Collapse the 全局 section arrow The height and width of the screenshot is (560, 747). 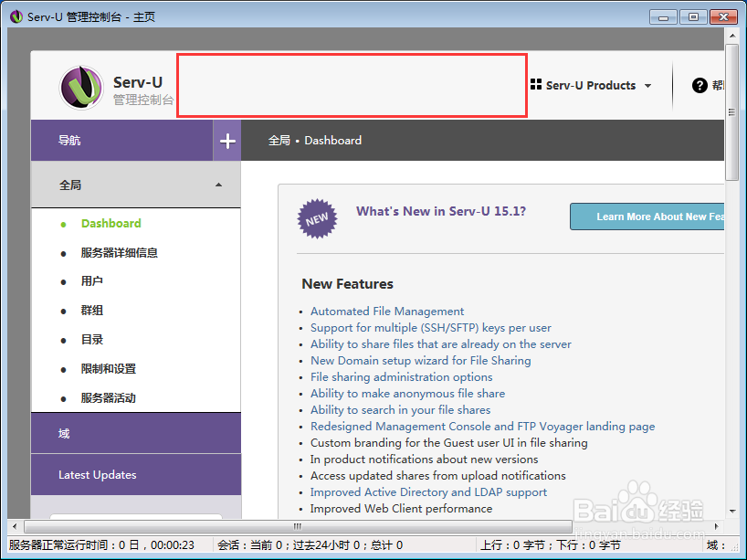pos(218,185)
